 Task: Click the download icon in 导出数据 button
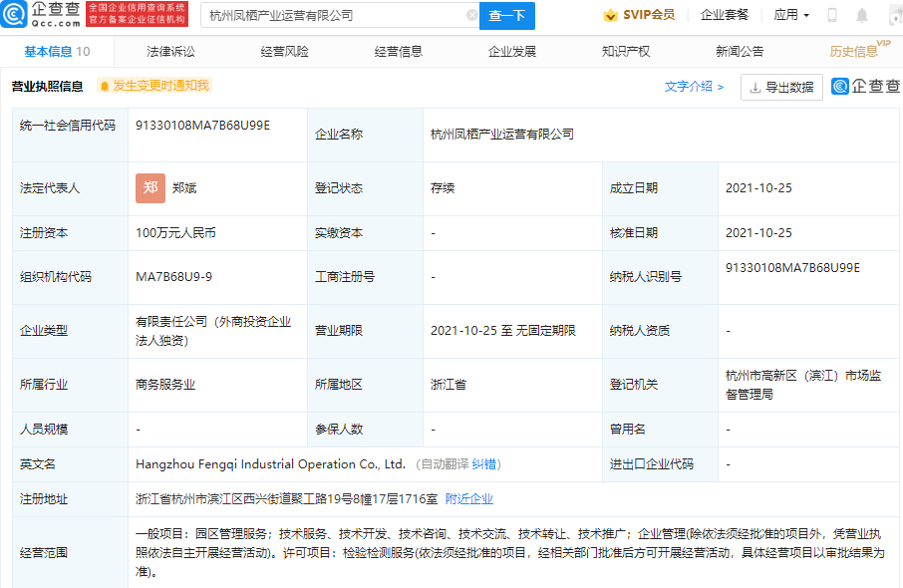click(755, 88)
